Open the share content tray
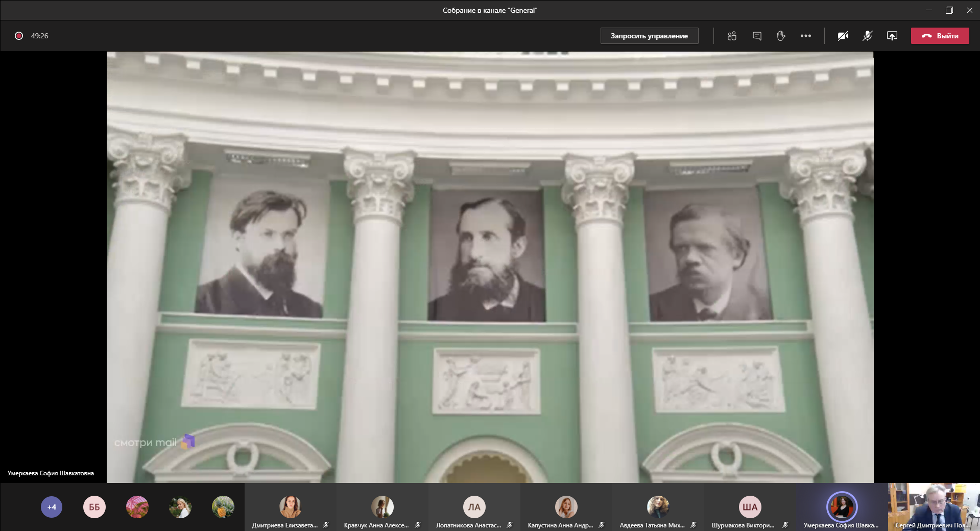 (892, 36)
